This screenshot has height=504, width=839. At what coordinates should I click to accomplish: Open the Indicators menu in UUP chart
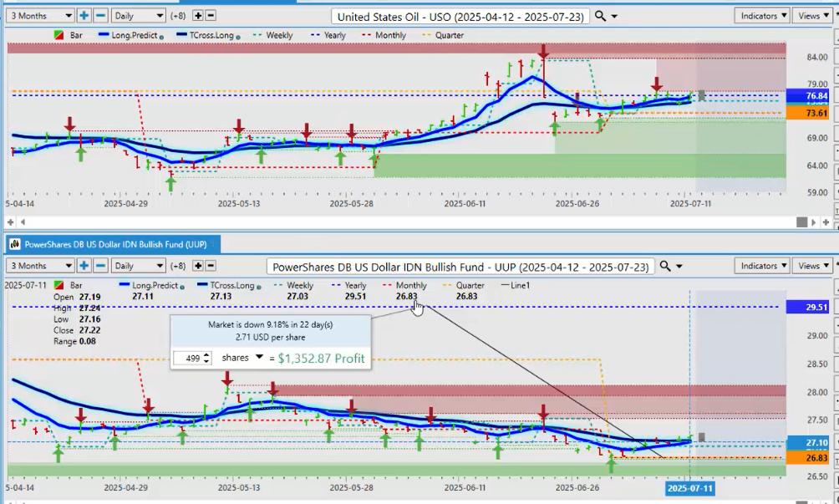coord(761,266)
